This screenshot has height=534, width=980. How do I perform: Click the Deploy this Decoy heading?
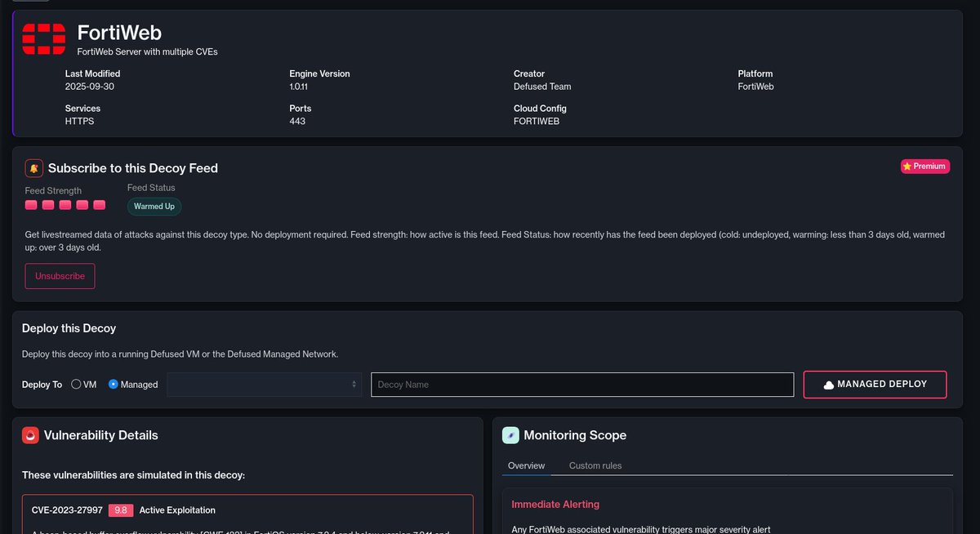point(69,328)
